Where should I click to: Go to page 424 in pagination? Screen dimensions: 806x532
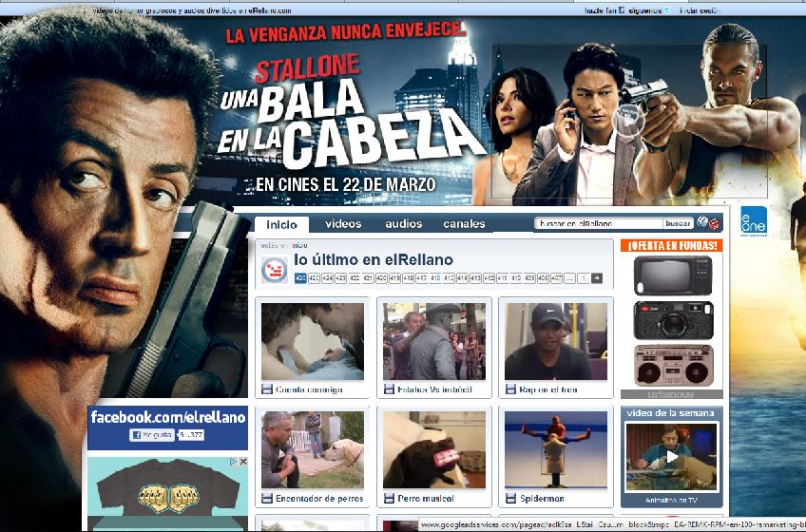(327, 278)
